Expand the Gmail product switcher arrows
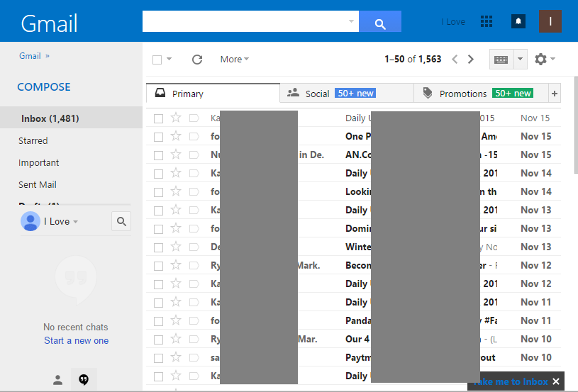This screenshot has width=578, height=392. pos(48,56)
